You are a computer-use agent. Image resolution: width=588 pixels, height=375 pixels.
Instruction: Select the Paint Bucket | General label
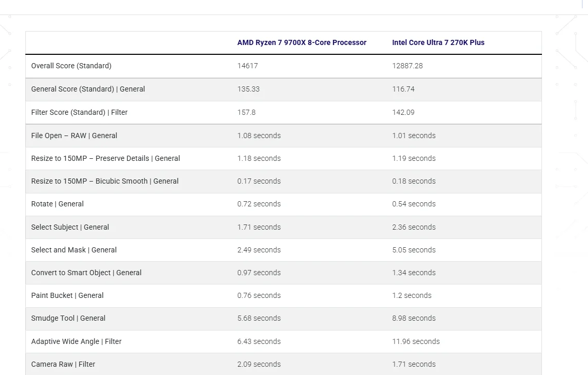pyautogui.click(x=67, y=295)
